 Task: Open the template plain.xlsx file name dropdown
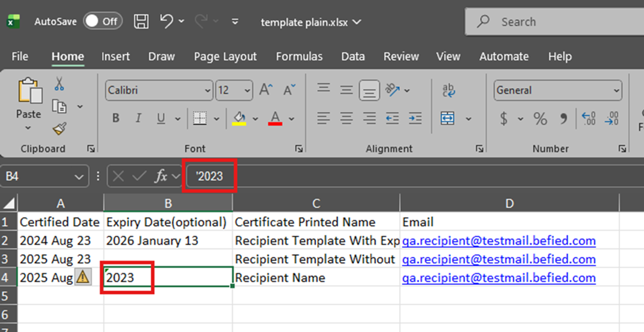311,22
